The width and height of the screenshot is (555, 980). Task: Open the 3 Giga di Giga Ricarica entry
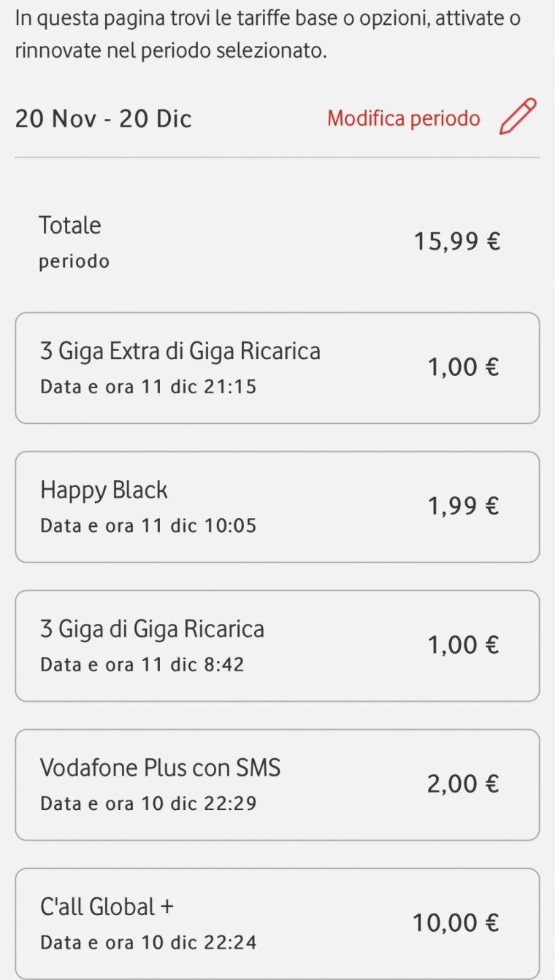tap(152, 629)
